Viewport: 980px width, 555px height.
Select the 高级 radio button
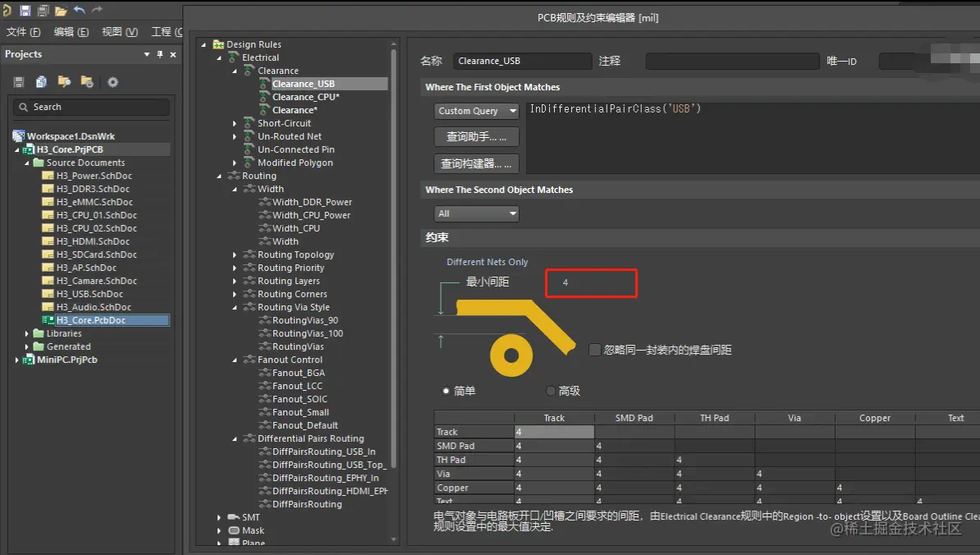point(550,392)
